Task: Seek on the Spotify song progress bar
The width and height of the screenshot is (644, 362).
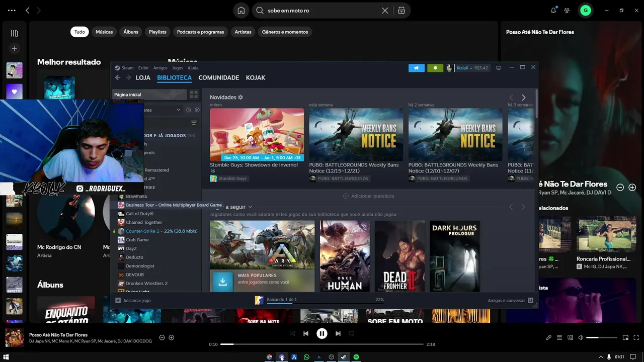Action: (x=322, y=344)
